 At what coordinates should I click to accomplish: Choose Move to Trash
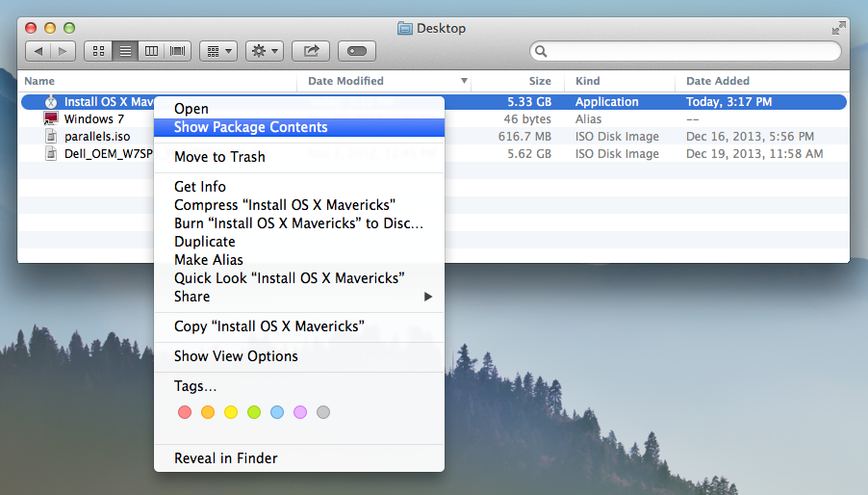(x=299, y=157)
